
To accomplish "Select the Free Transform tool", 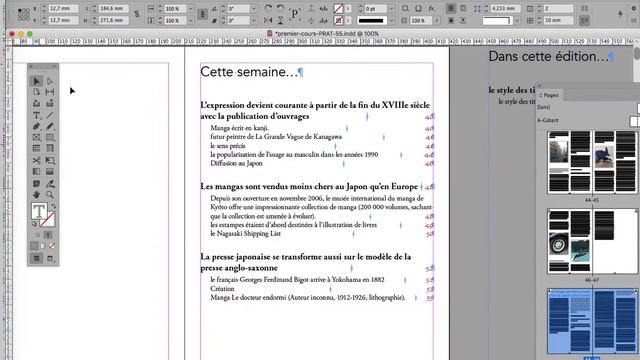I will (x=50, y=160).
